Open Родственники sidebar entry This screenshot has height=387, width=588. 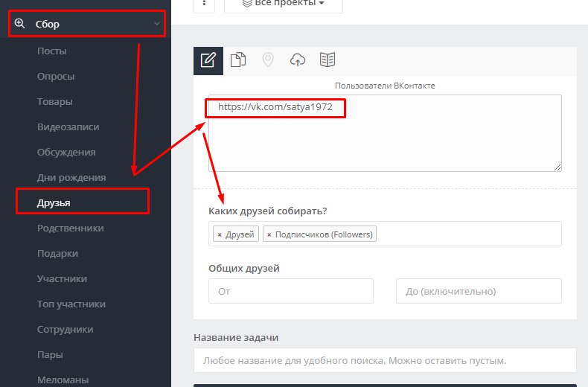pos(70,228)
